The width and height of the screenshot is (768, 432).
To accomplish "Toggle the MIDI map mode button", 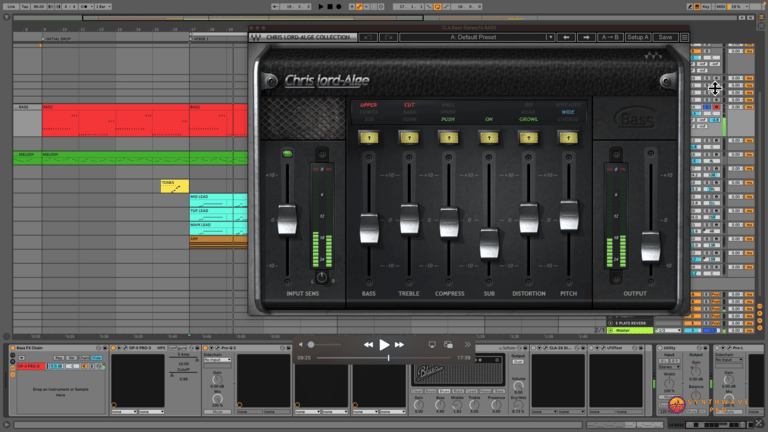I will point(721,7).
